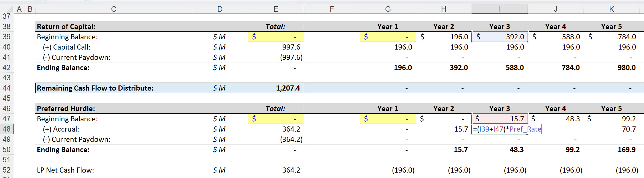Click Accrual total 364.2 in row 48
Viewport: 644px width, 178px height.
[291, 129]
